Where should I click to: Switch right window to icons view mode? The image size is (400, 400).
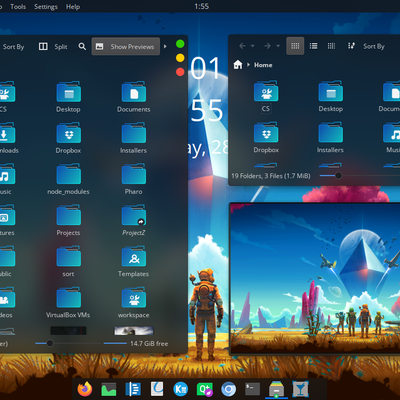point(295,46)
